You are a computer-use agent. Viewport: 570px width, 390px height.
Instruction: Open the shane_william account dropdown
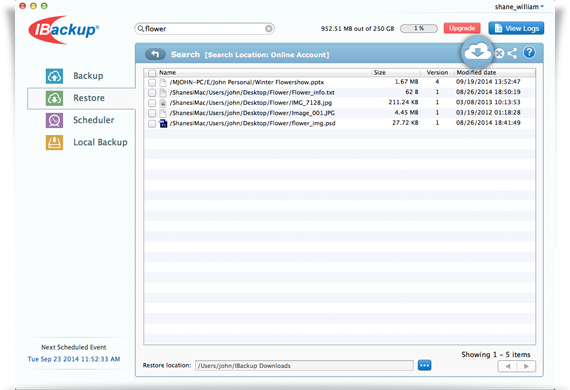pyautogui.click(x=519, y=7)
